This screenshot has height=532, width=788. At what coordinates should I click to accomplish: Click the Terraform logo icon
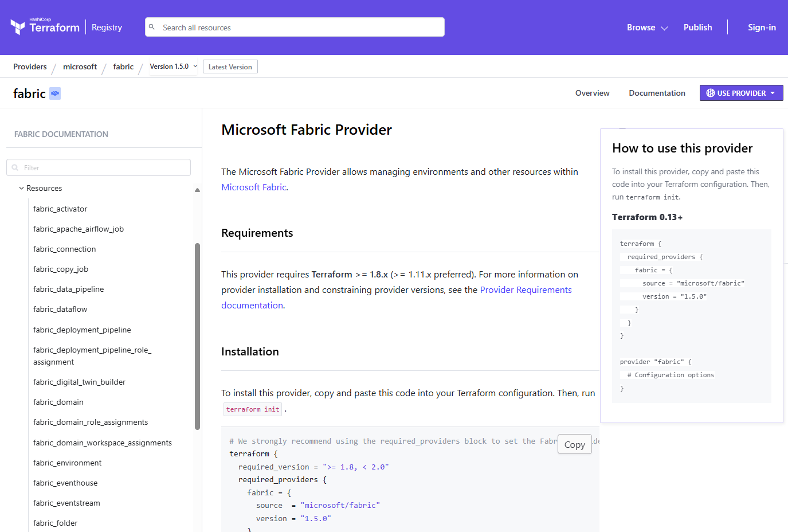click(x=18, y=27)
